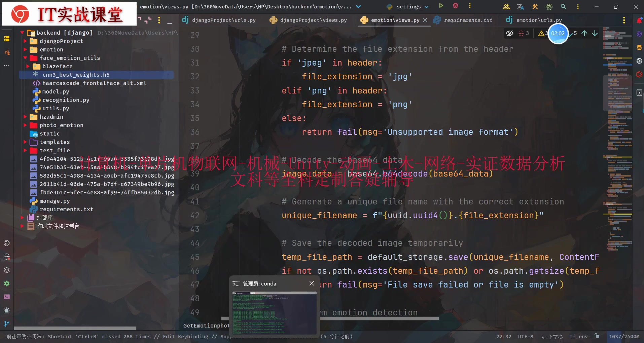
Task: Run the settings configuration with the green play icon
Action: 441,6
